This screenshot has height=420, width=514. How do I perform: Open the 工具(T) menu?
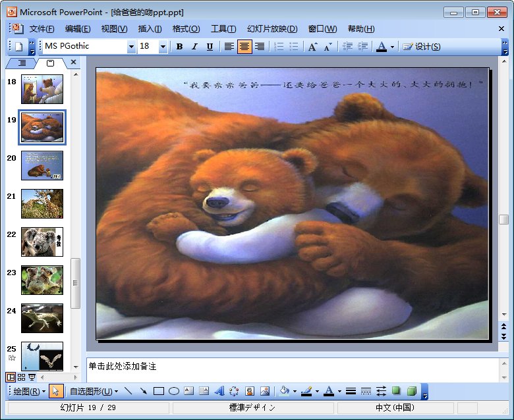click(223, 29)
